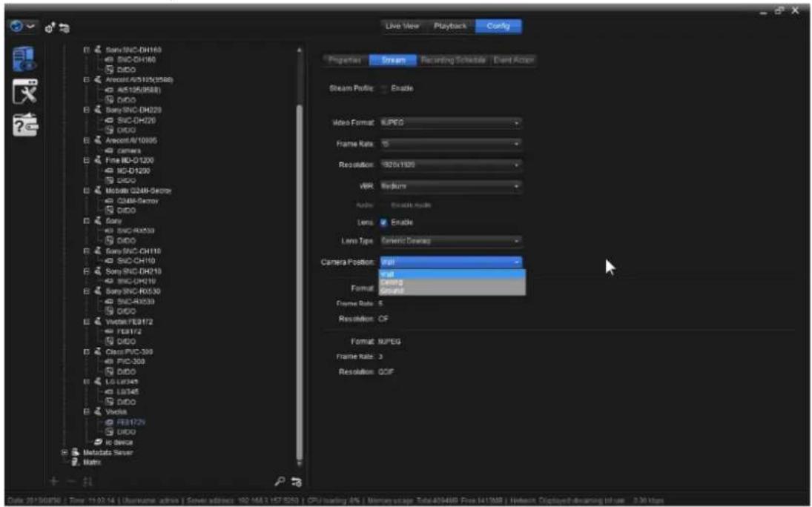Image resolution: width=812 pixels, height=507 pixels.
Task: Select the Stream tab
Action: coord(393,60)
